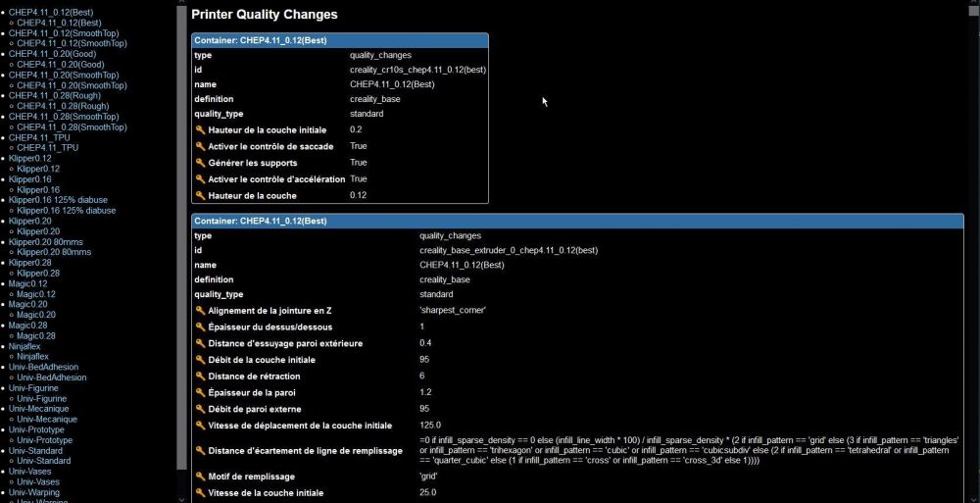This screenshot has width=980, height=503.
Task: Click the sidebar scrollbar up arrow
Action: click(182, 4)
